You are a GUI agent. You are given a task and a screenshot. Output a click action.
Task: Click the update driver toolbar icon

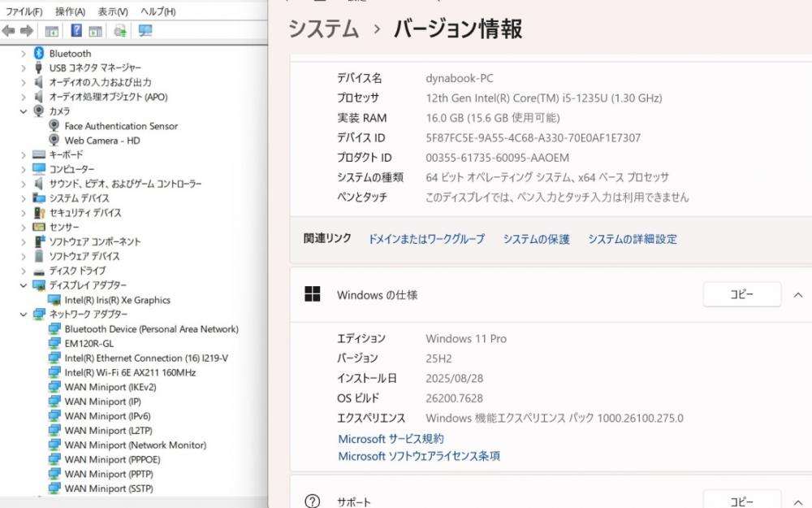(120, 31)
